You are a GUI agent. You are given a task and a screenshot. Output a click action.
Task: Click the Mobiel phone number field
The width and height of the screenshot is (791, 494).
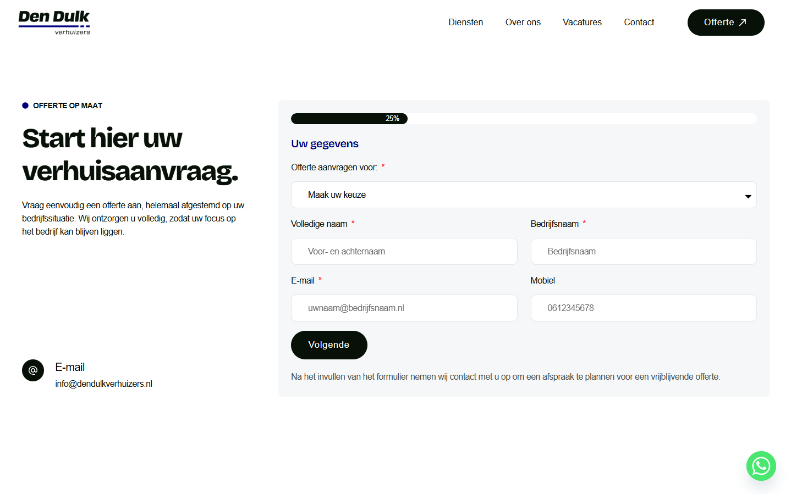pos(643,308)
